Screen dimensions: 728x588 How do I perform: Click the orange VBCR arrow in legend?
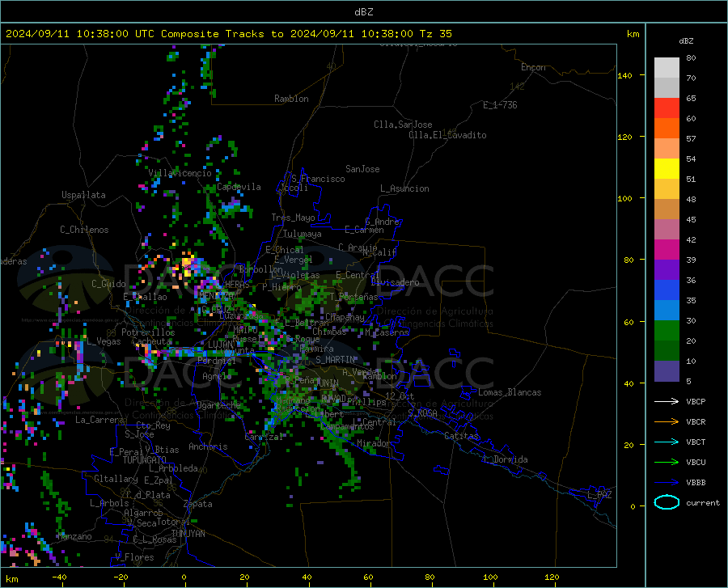point(667,421)
